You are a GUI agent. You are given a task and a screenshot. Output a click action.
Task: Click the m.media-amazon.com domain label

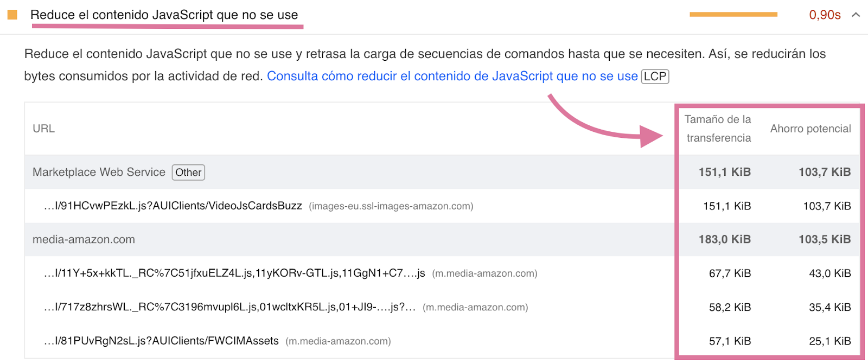tap(486, 273)
